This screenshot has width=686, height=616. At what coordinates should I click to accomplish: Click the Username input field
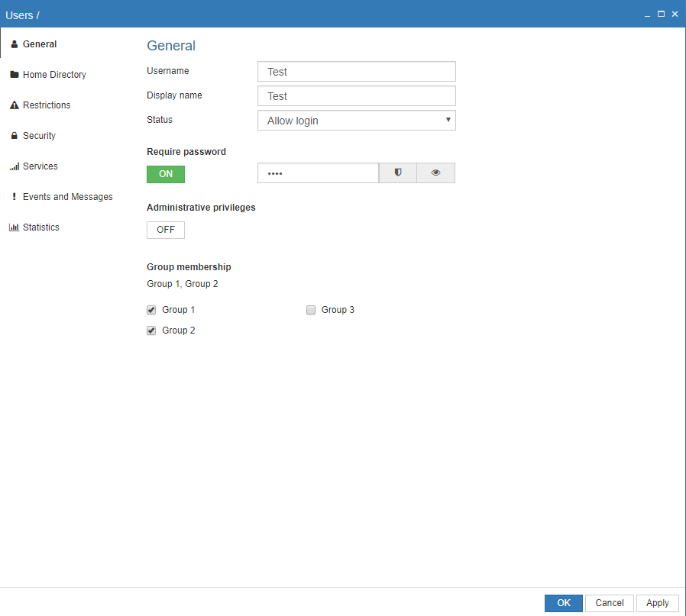pos(356,71)
